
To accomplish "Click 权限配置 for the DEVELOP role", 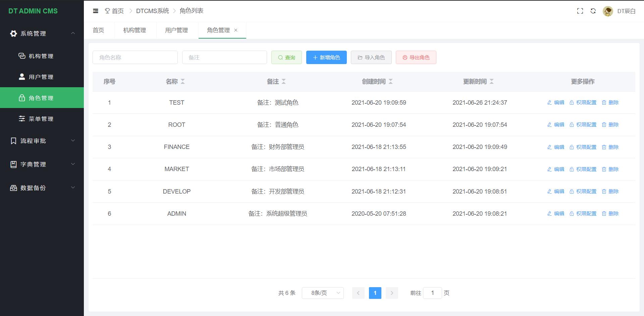I will (x=583, y=192).
